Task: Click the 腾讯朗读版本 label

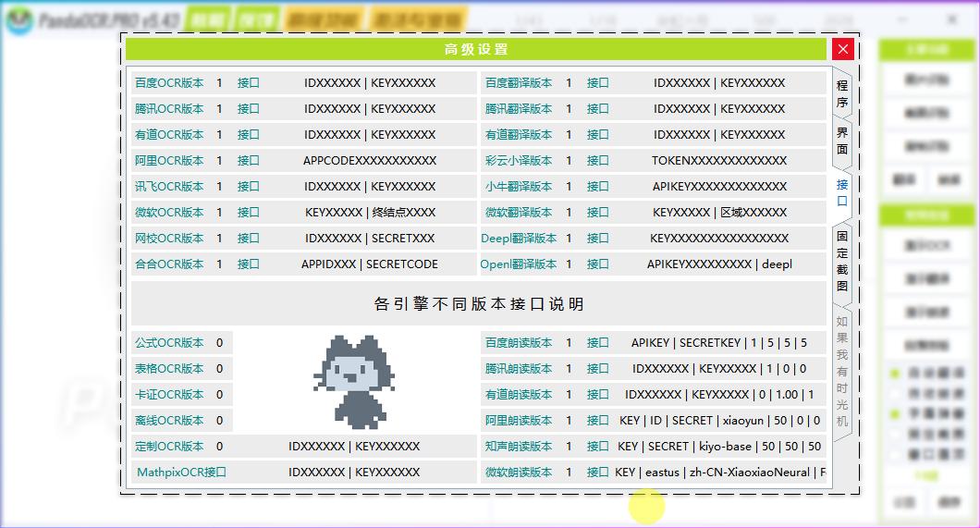Action: 519,369
